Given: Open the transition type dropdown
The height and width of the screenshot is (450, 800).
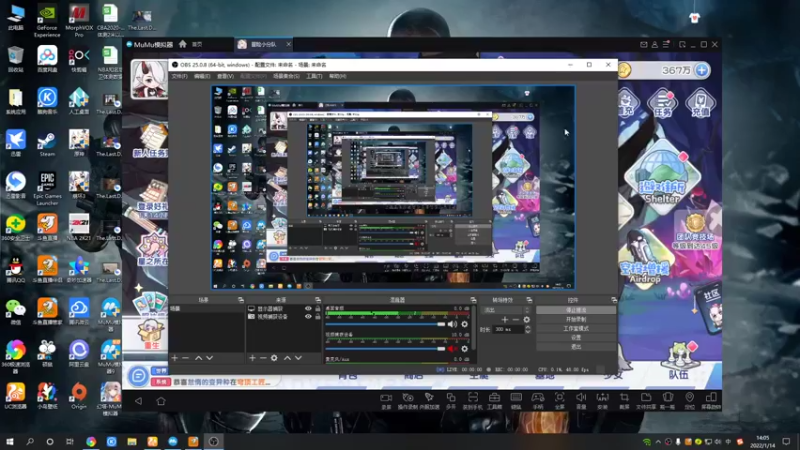Looking at the screenshot, I should (506, 310).
